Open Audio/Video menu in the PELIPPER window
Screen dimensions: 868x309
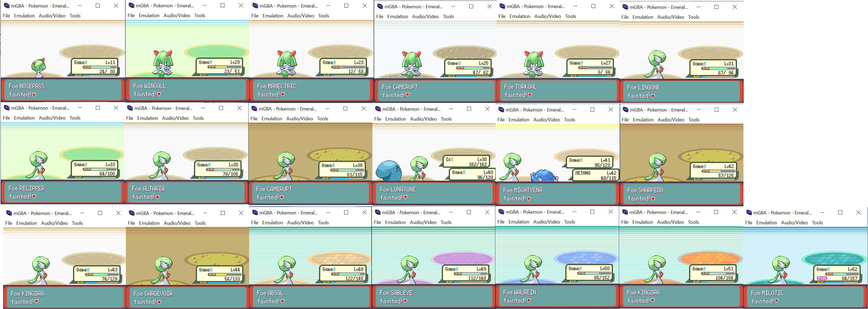(52, 118)
